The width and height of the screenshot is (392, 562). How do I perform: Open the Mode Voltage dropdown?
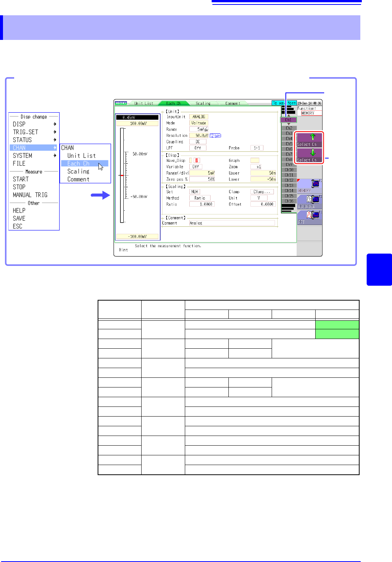click(x=199, y=123)
